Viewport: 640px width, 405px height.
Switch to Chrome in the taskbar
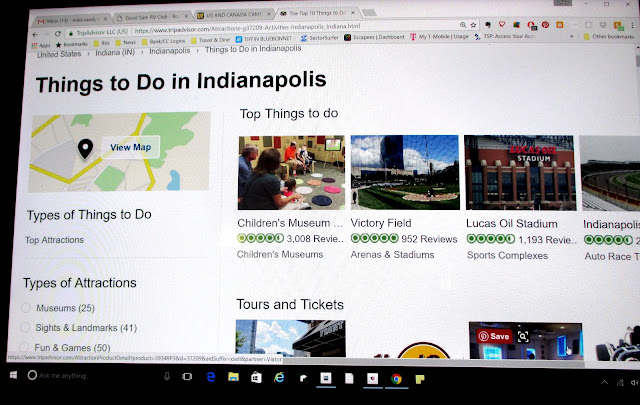396,379
